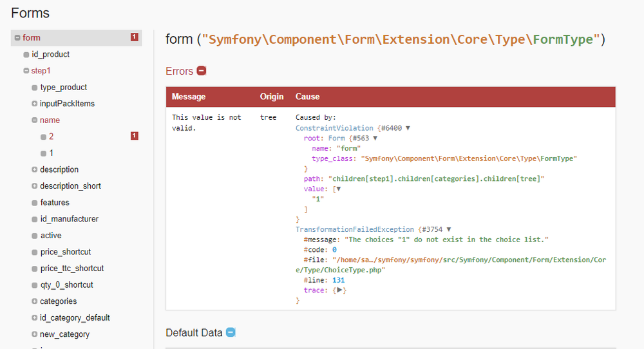Viewport: 644px width, 349px height.
Task: Collapse the root form tree node
Action: point(17,38)
